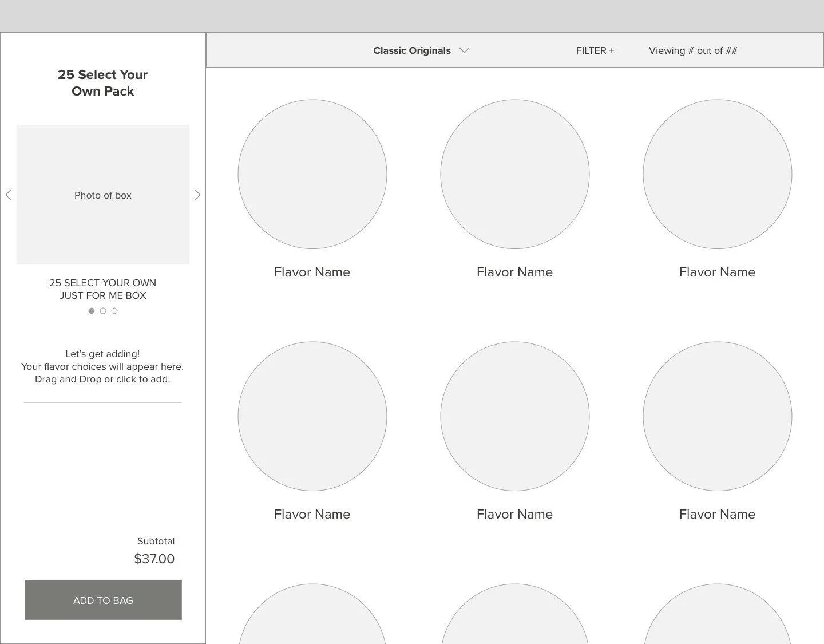The image size is (824, 644).
Task: Click the 25 SELECT YOUR OWN JUST FOR ME BOX caption
Action: tap(103, 289)
